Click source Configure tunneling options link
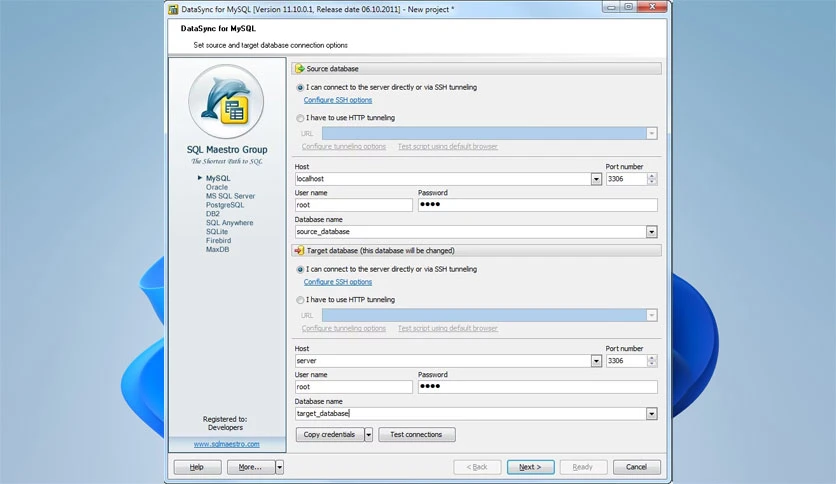Image resolution: width=836 pixels, height=484 pixels. coord(344,147)
